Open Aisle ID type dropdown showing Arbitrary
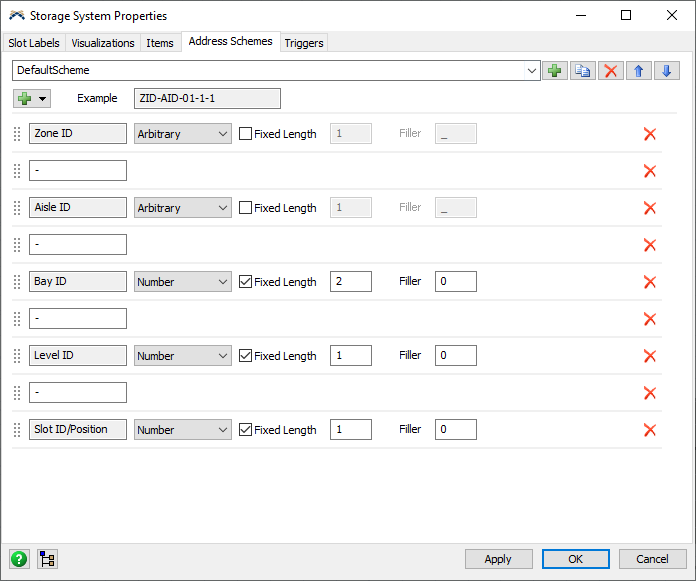The image size is (696, 581). click(183, 208)
